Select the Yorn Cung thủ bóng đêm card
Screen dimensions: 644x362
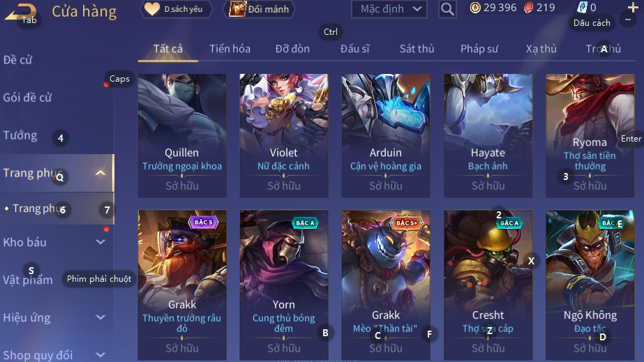(x=284, y=285)
